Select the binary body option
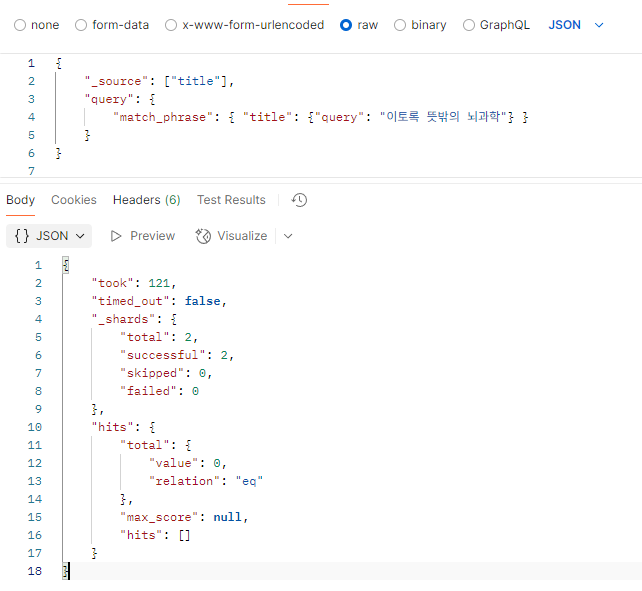This screenshot has width=642, height=591. click(x=400, y=25)
